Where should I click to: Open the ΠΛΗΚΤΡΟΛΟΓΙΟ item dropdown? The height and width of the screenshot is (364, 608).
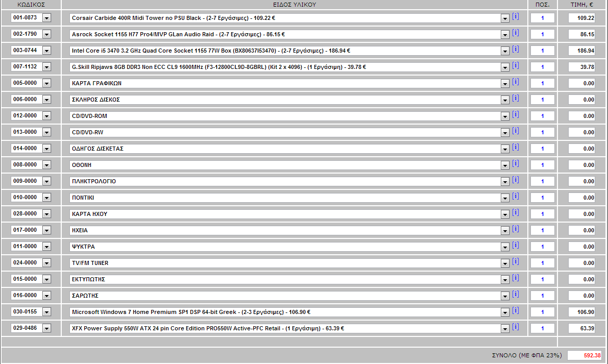coord(505,181)
